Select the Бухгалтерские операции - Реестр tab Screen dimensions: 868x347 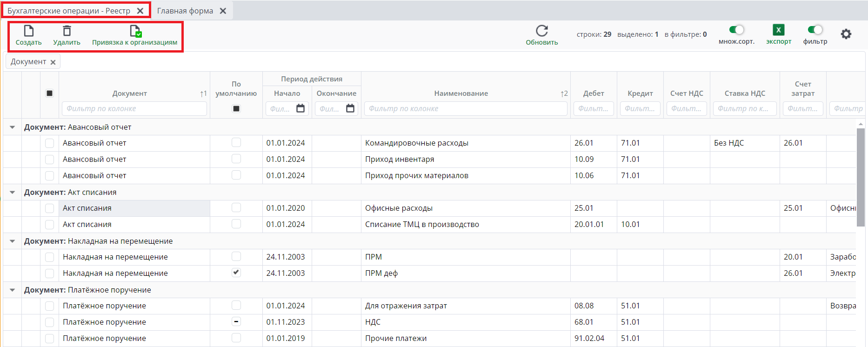click(x=69, y=11)
